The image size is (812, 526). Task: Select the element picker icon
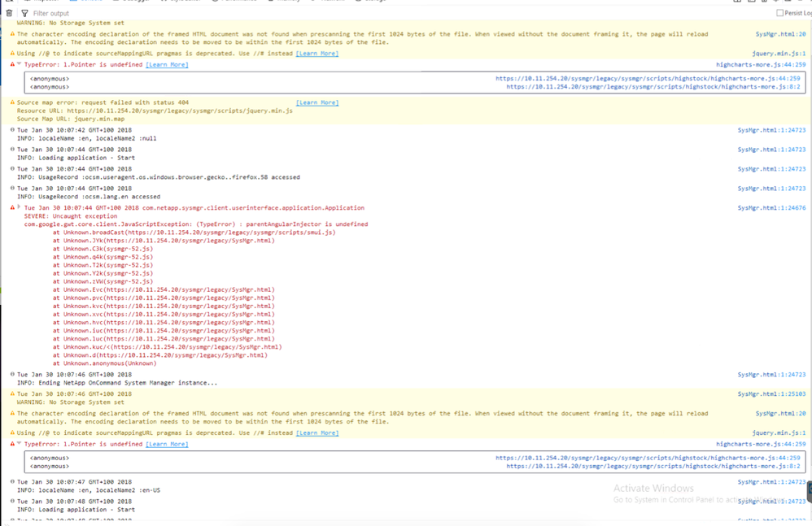click(8, 2)
